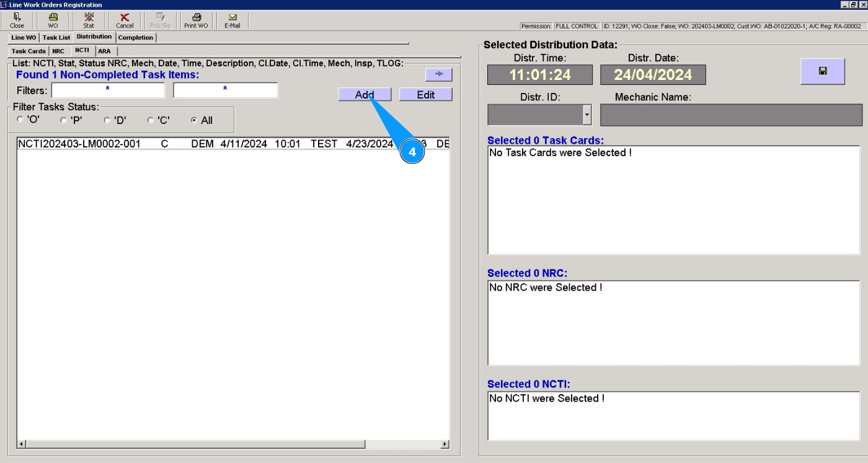Screen dimensions: 868x463
Task: Click the list's horizontal scrollbar left arrow
Action: pyautogui.click(x=22, y=444)
